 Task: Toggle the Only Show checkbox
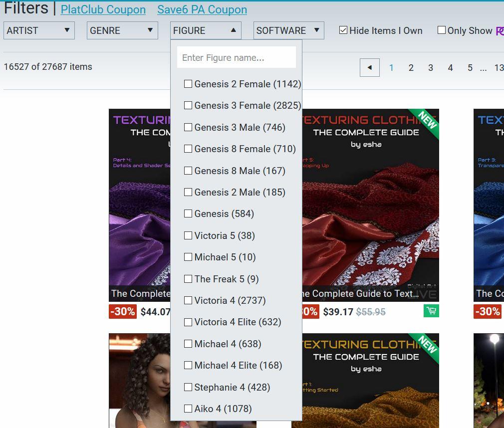[442, 30]
